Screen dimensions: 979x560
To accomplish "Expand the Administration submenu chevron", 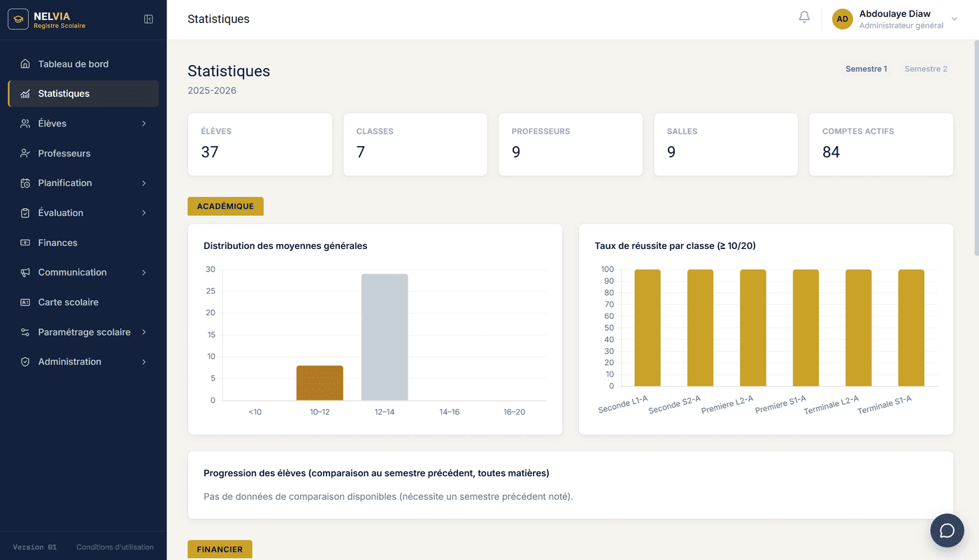I will point(144,361).
